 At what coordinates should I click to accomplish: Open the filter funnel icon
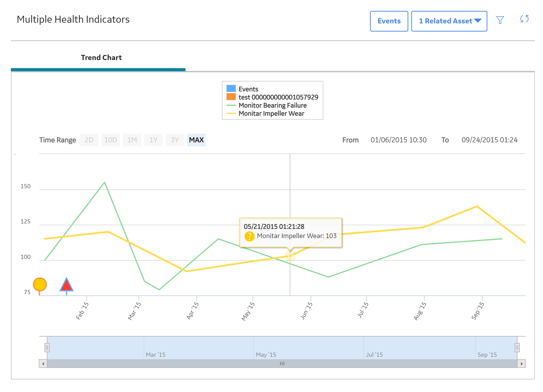(x=500, y=20)
